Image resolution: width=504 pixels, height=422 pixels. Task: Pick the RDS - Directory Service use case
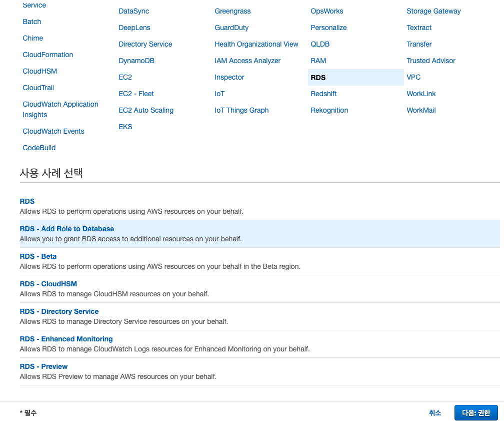[x=59, y=311]
